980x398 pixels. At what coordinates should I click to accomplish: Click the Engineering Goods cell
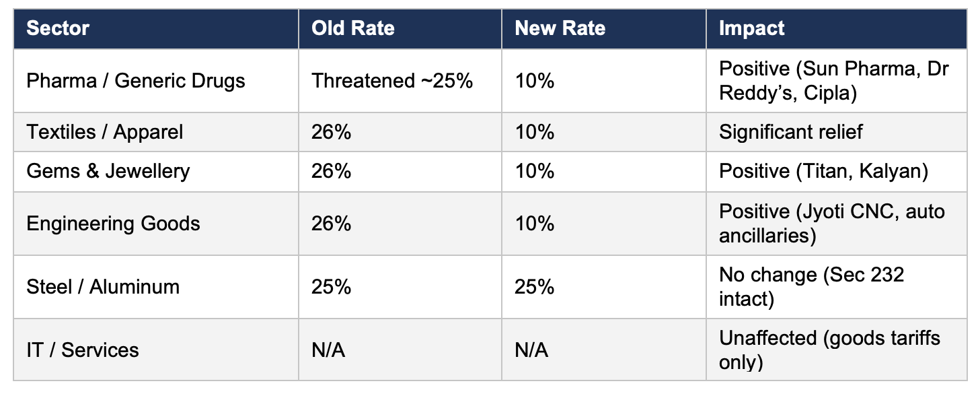[113, 224]
